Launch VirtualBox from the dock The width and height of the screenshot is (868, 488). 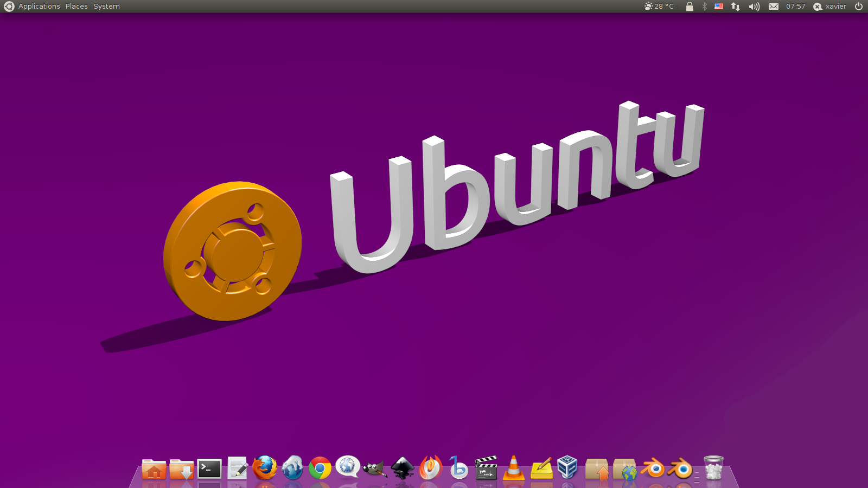[x=567, y=467]
